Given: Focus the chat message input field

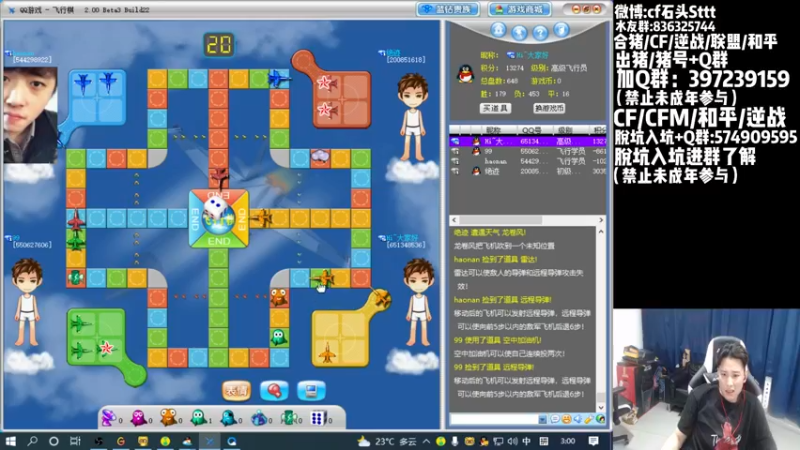Looking at the screenshot, I should 494,419.
